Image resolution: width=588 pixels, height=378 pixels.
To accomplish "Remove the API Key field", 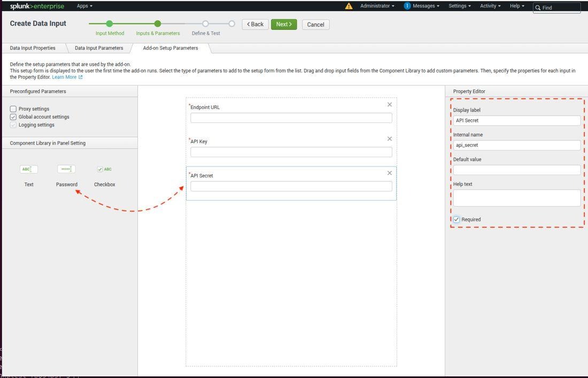I will (x=390, y=139).
